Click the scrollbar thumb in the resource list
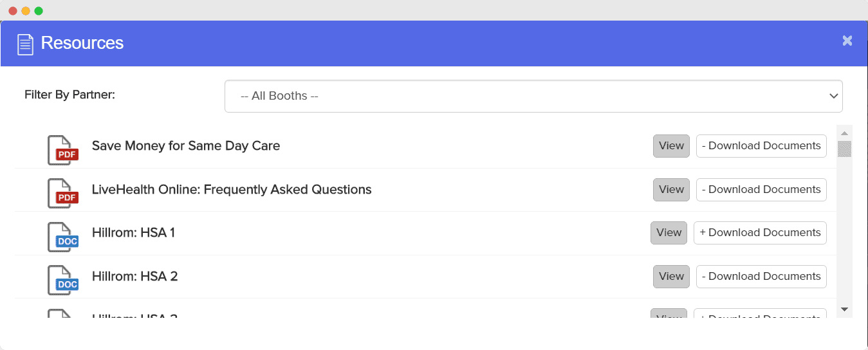Viewport: 868px width, 350px height. pyautogui.click(x=844, y=149)
